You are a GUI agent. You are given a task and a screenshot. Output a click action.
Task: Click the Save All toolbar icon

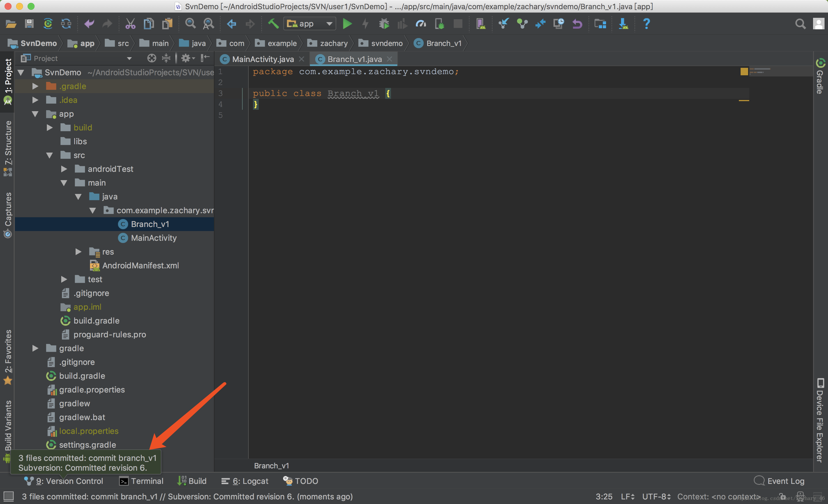coord(29,24)
